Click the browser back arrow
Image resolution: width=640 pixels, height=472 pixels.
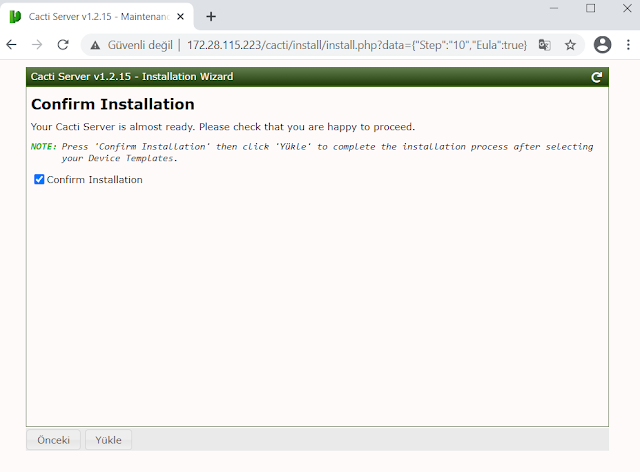[x=11, y=45]
